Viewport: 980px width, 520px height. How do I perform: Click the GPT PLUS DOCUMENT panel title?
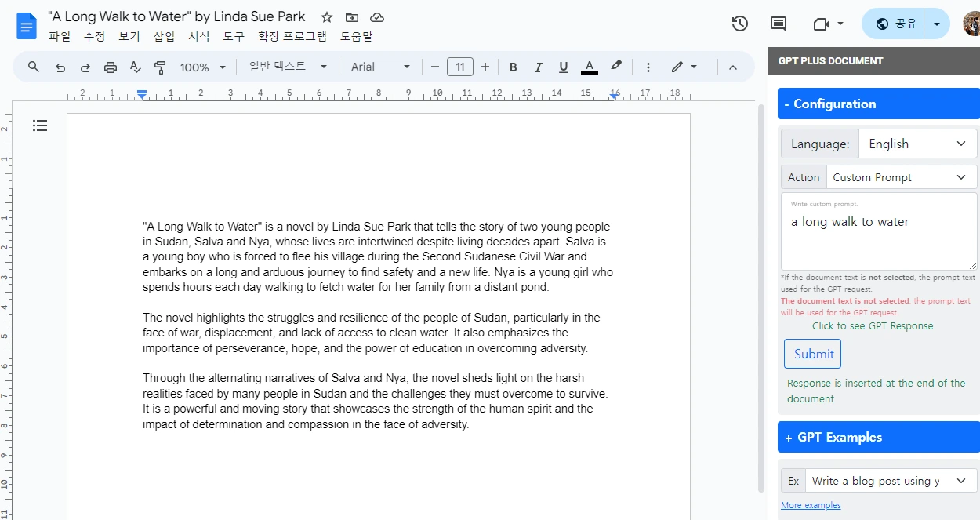pos(830,60)
